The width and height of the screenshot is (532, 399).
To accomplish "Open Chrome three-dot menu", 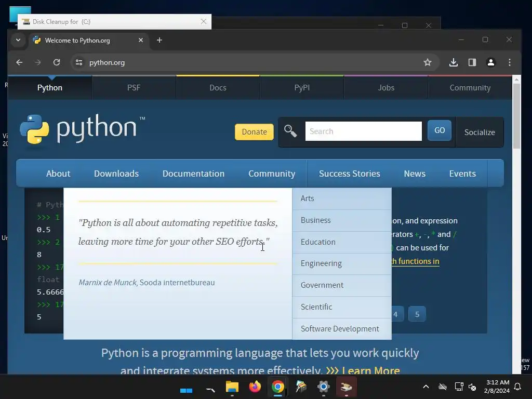I will (x=509, y=62).
